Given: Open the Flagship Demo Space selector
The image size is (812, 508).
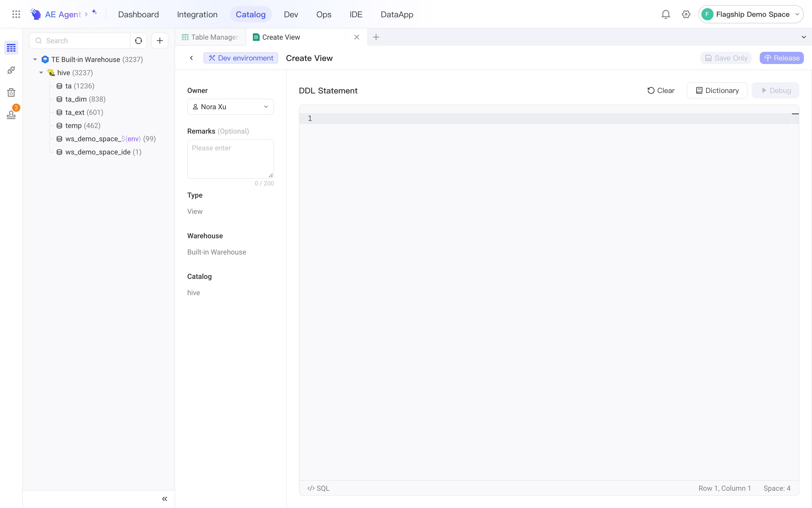Looking at the screenshot, I should point(751,14).
